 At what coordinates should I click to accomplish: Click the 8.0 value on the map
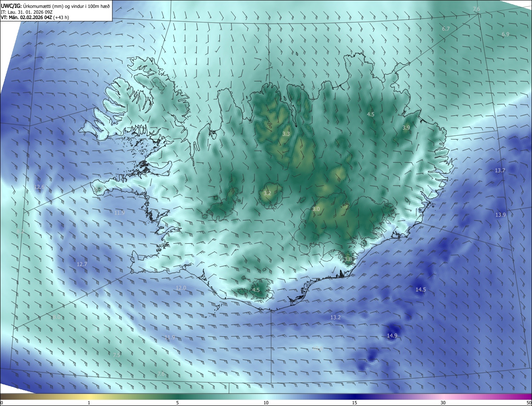[x=57, y=317]
